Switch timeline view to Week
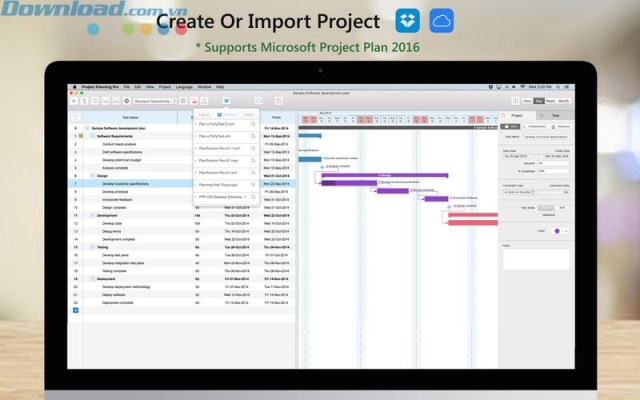This screenshot has height=400, width=640. coord(552,101)
